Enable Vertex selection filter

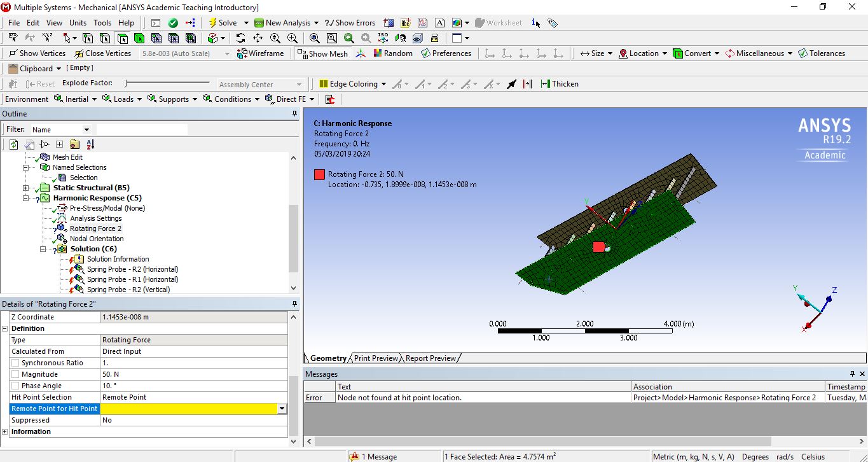(x=88, y=38)
